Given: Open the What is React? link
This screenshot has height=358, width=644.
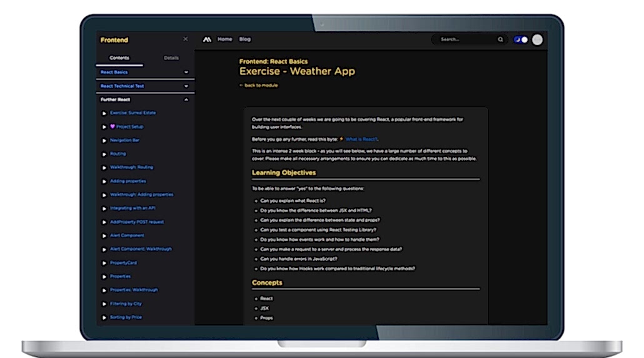Looking at the screenshot, I should click(x=362, y=139).
